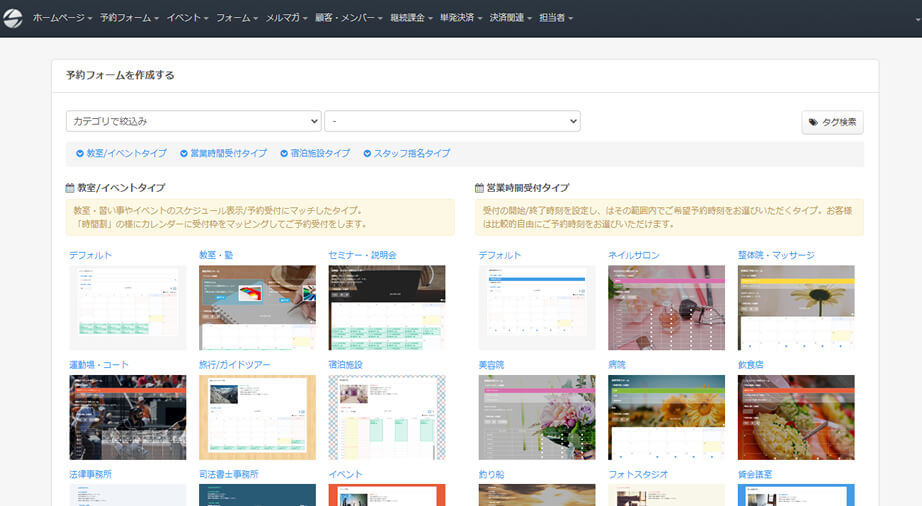
Task: Click the chevron icon before the 教室/イベントタイプ link
Action: coord(80,153)
